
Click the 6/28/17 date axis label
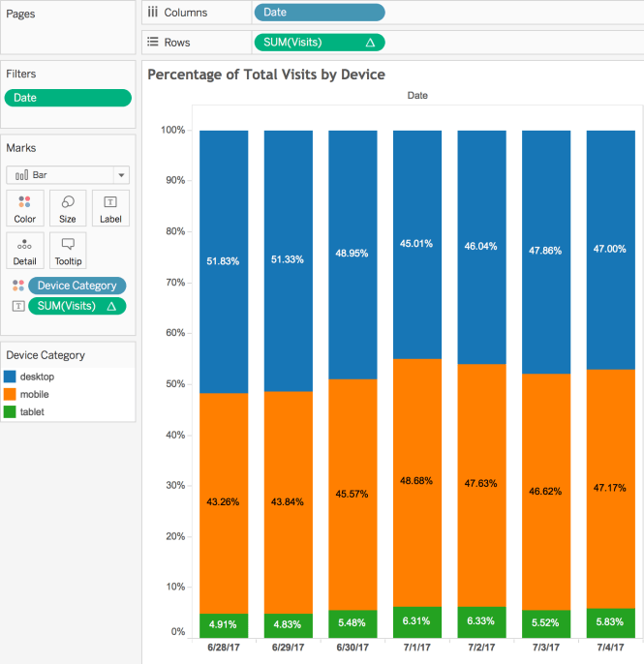pos(224,646)
